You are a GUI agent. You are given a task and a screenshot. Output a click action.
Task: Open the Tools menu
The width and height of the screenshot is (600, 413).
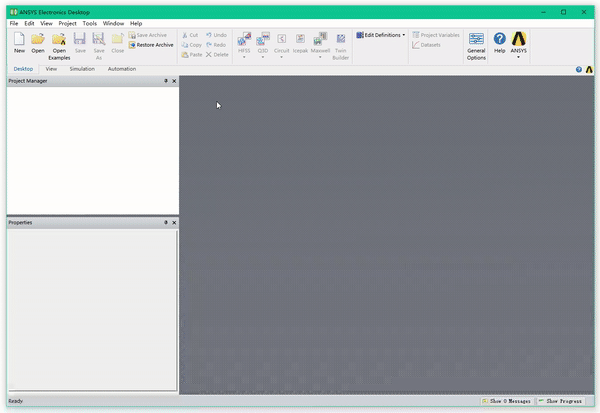pos(90,23)
